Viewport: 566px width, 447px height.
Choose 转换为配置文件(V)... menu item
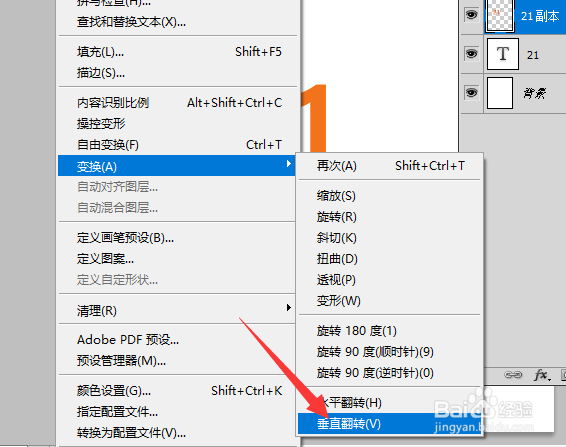tap(177, 433)
